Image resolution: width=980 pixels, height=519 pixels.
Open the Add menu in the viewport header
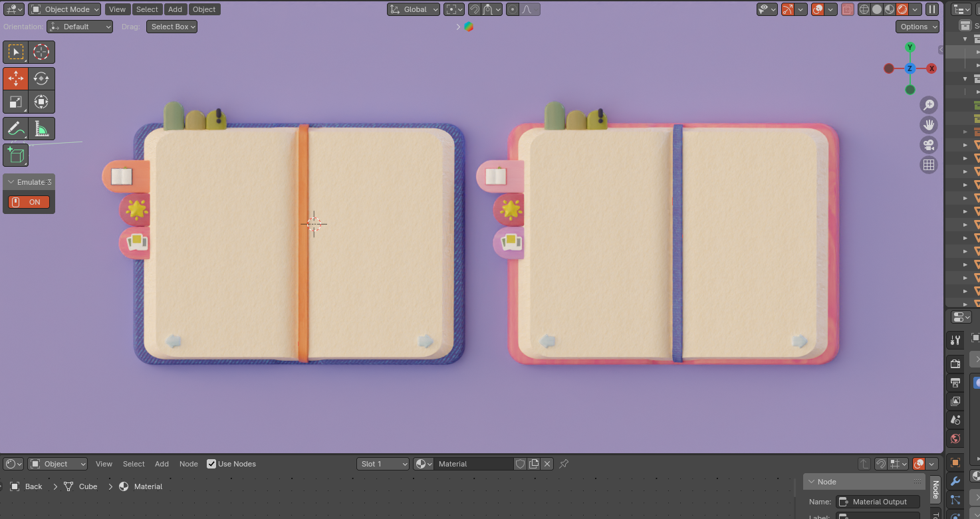pyautogui.click(x=175, y=9)
